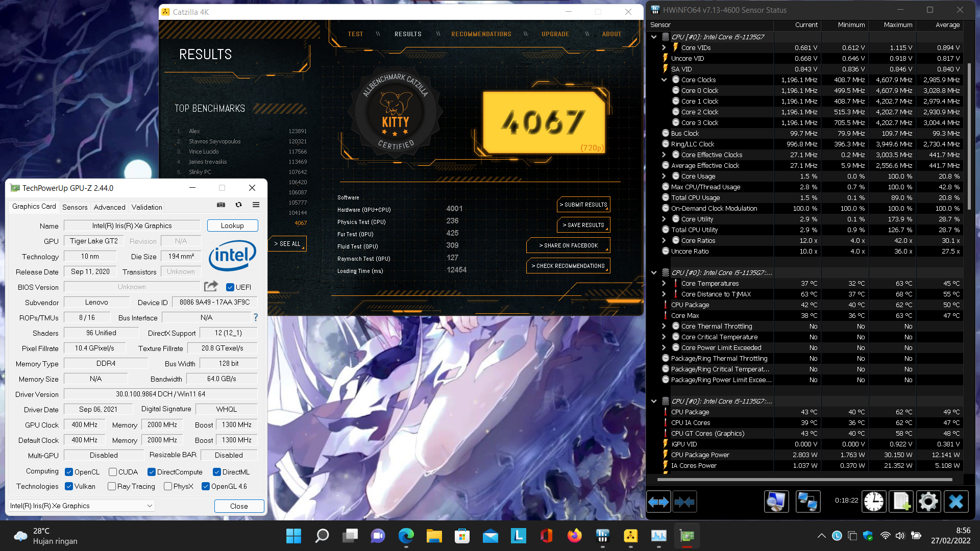The height and width of the screenshot is (551, 980).
Task: Click HWiNFO monitor display icon
Action: point(776,502)
